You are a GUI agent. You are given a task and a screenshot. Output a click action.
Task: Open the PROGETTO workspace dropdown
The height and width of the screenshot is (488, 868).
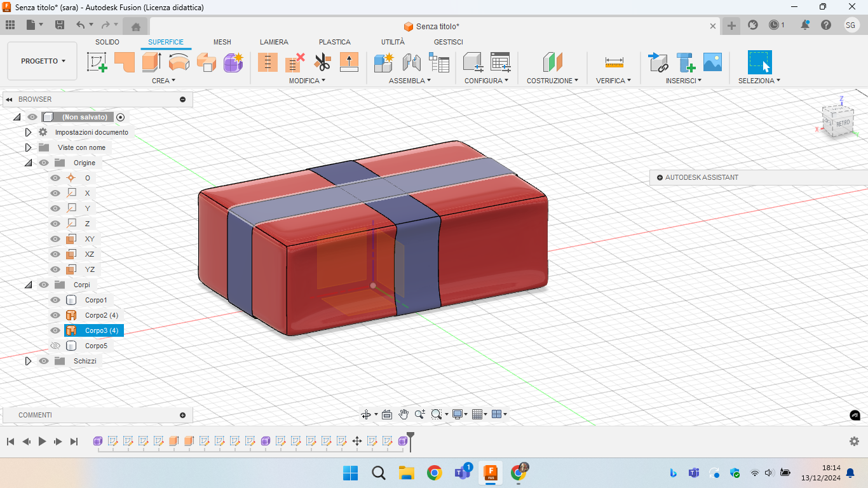43,61
